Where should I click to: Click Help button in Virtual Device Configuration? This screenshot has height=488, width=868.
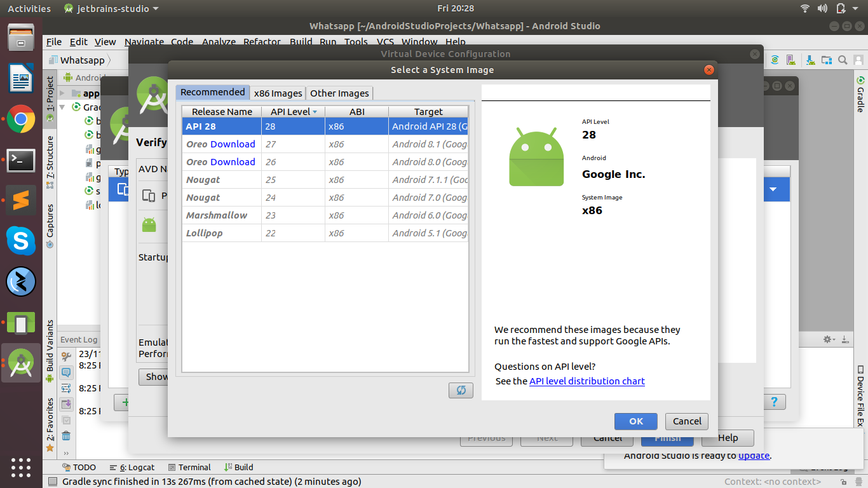728,438
